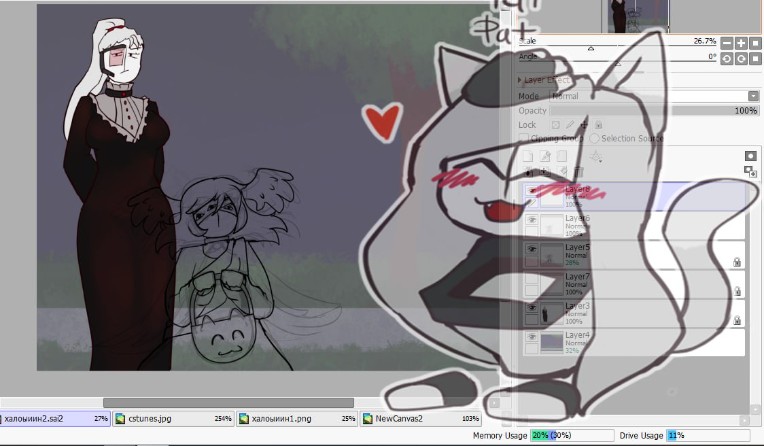Expand the Layer Effect section
This screenshot has height=446, width=764.
519,79
